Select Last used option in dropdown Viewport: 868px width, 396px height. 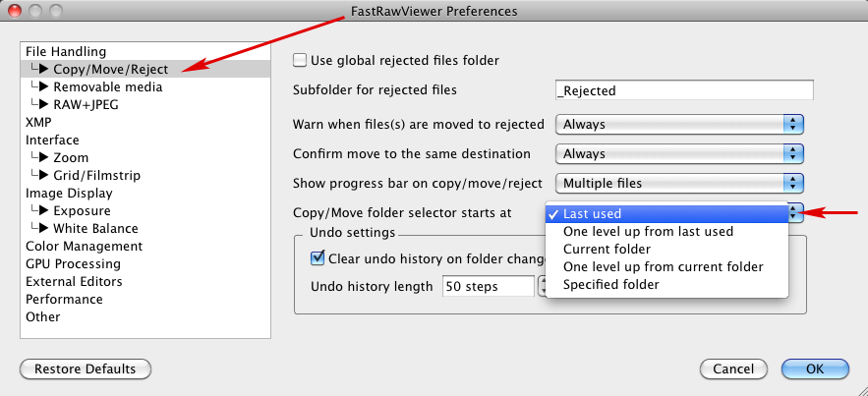[592, 214]
